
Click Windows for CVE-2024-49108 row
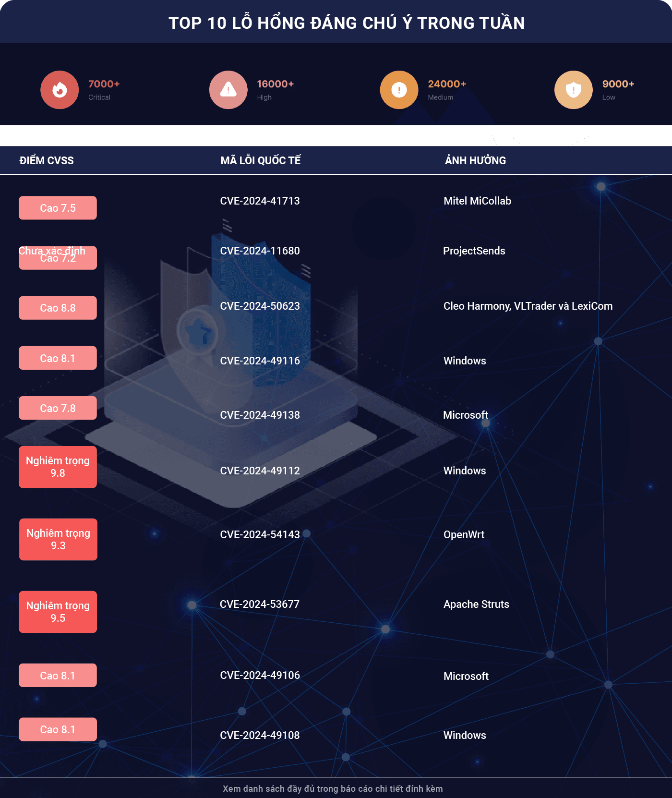tap(465, 735)
